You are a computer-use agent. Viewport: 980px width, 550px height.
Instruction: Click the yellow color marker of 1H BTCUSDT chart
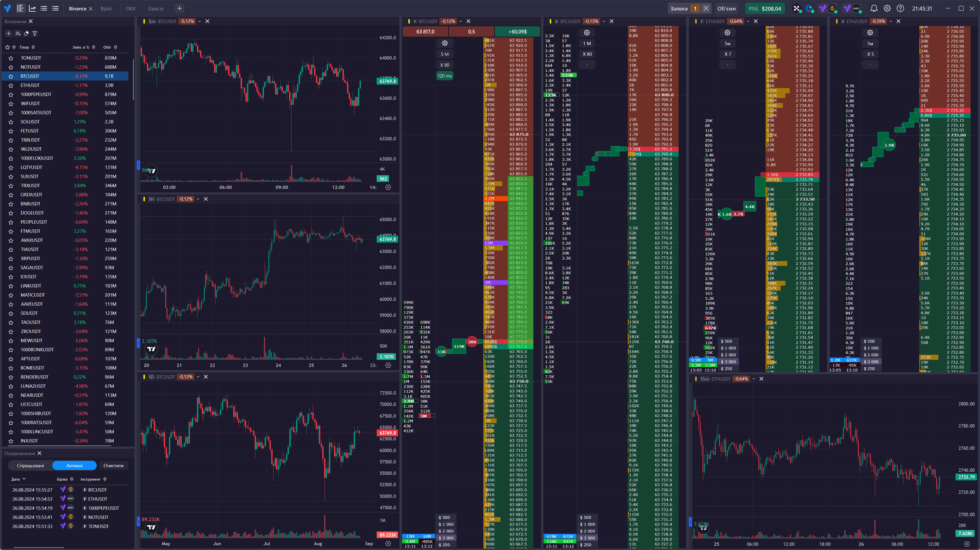pos(144,199)
